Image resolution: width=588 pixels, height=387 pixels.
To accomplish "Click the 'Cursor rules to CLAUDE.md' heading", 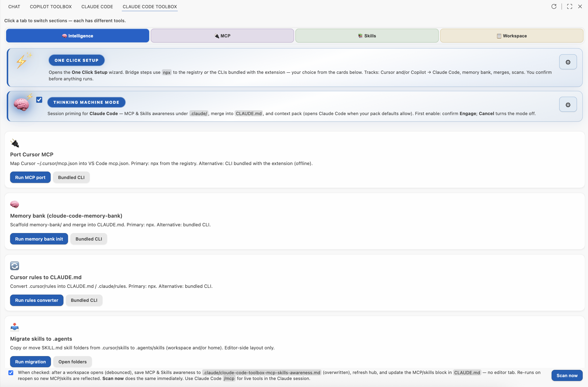I will pos(46,277).
